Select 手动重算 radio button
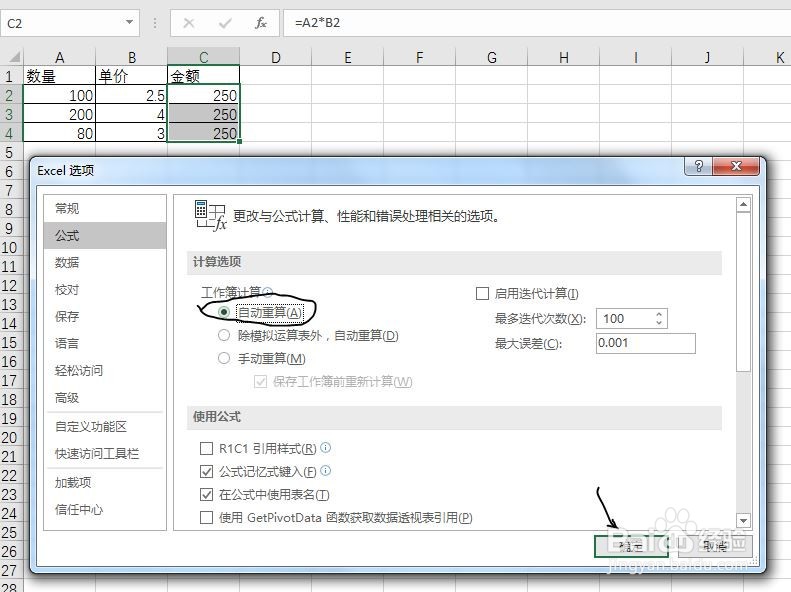Image resolution: width=791 pixels, height=592 pixels. [223, 358]
